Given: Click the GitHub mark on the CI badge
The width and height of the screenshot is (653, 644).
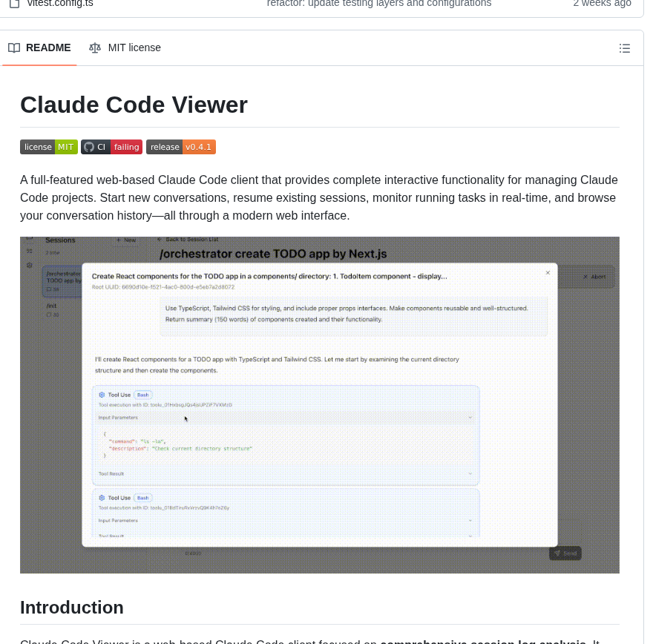Looking at the screenshot, I should coord(89,147).
